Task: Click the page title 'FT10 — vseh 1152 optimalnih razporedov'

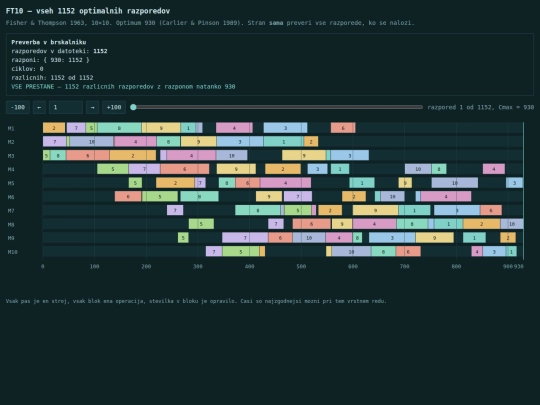Action: tap(88, 11)
